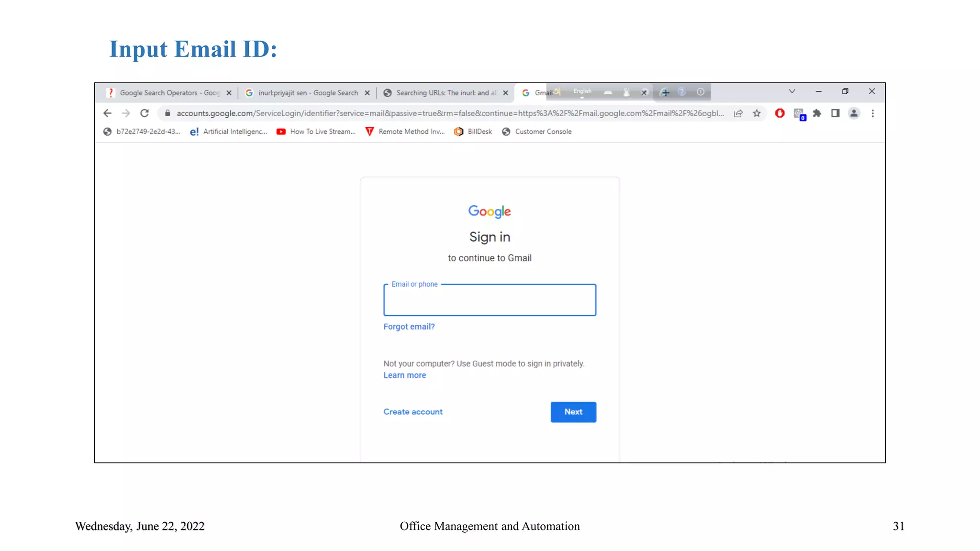Minimize the browser window
Screen dimensions: 980x551
click(x=818, y=91)
